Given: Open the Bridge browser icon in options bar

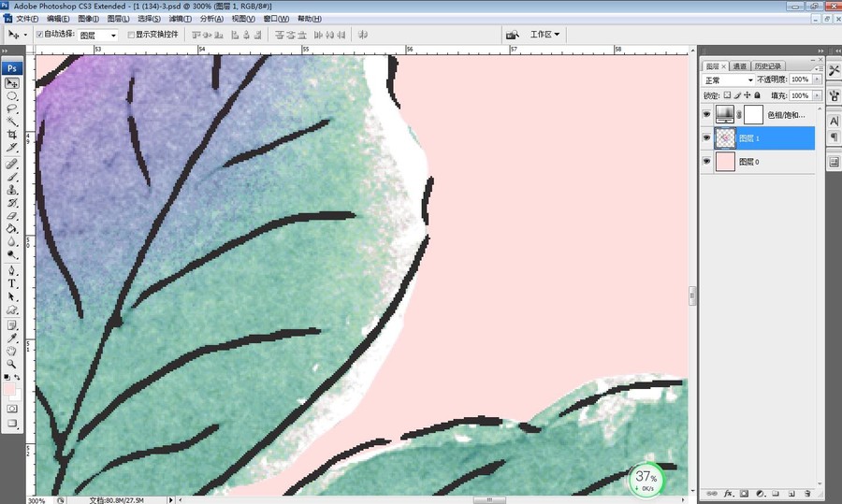Looking at the screenshot, I should pyautogui.click(x=513, y=35).
